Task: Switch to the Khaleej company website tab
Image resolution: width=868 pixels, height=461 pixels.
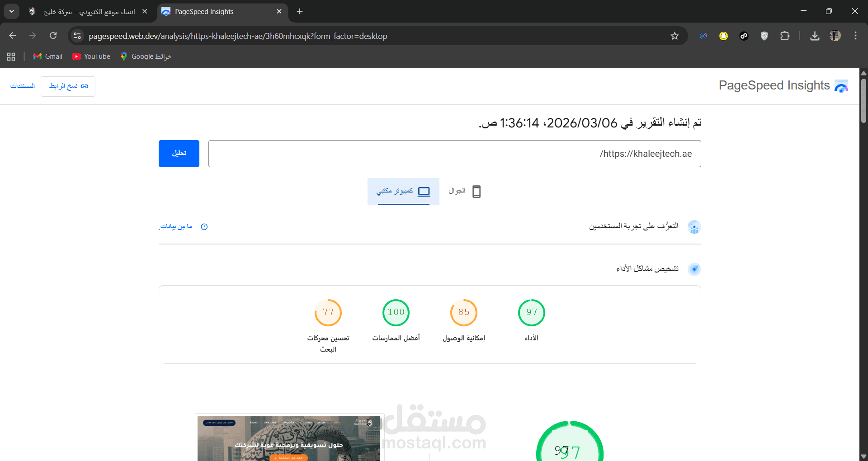Action: [88, 12]
